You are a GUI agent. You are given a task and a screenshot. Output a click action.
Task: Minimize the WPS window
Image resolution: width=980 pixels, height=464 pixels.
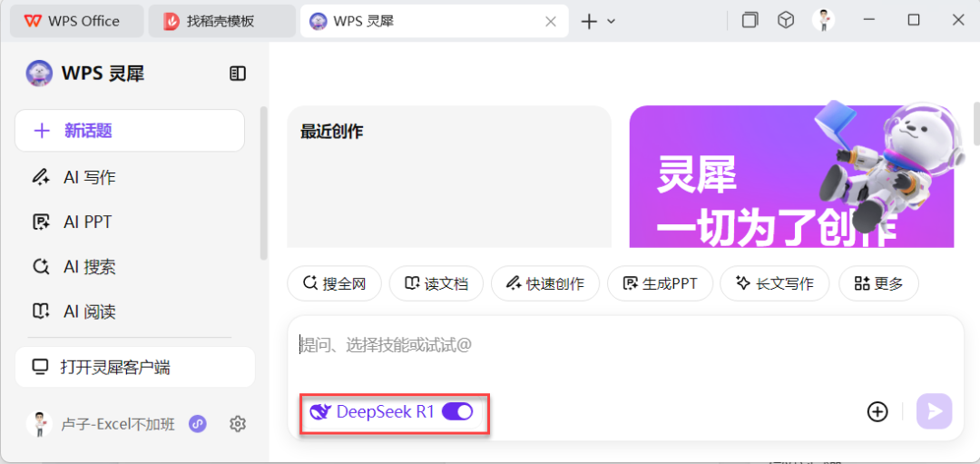tap(868, 20)
